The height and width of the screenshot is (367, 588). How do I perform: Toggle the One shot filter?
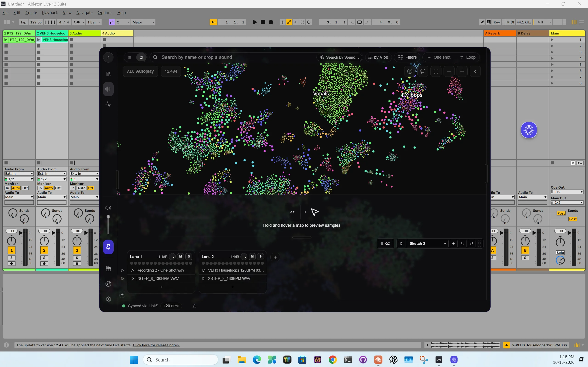point(439,57)
